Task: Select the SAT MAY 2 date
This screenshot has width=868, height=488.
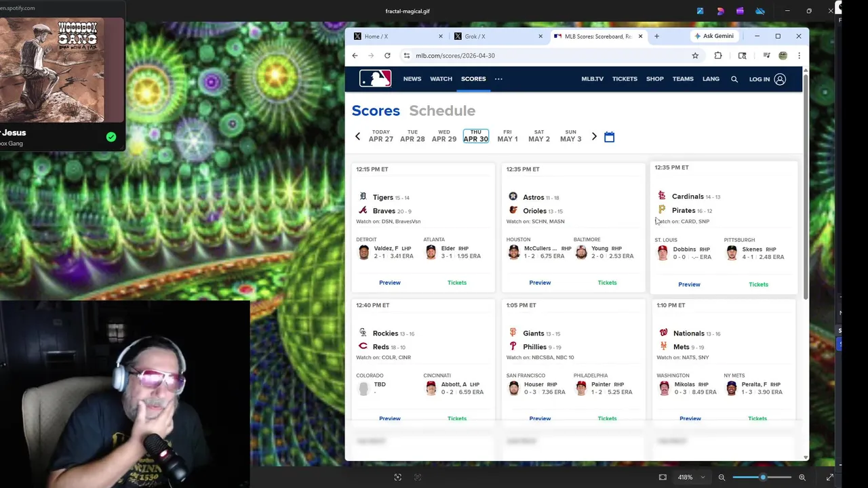Action: pos(539,136)
